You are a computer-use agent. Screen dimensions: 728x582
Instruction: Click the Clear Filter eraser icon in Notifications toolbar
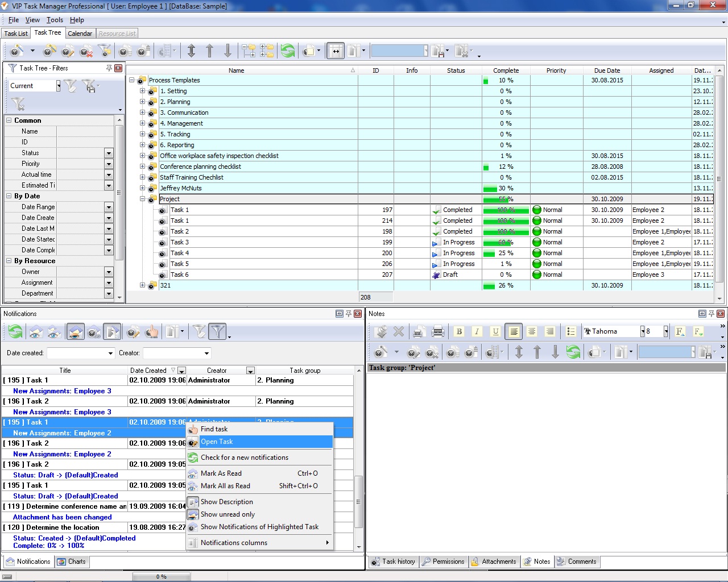(200, 331)
